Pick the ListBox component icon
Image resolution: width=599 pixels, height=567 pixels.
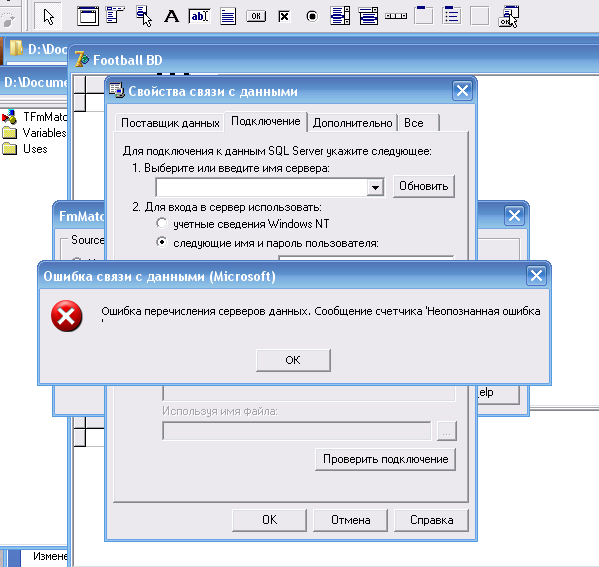tap(340, 16)
